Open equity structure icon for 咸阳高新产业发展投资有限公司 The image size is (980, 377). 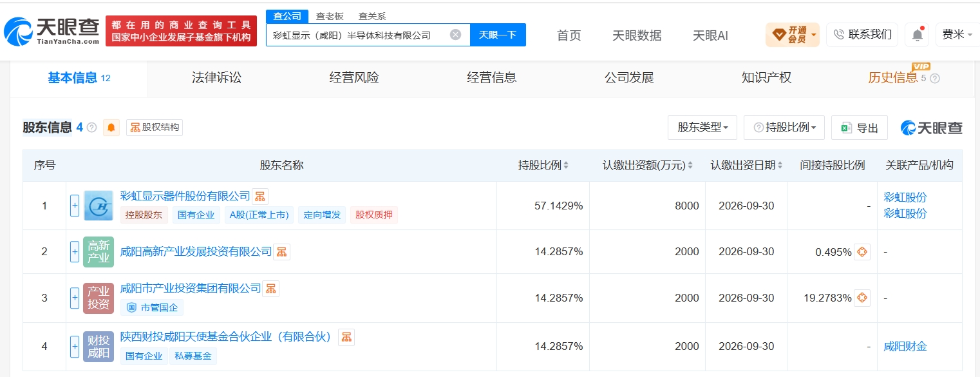point(281,252)
